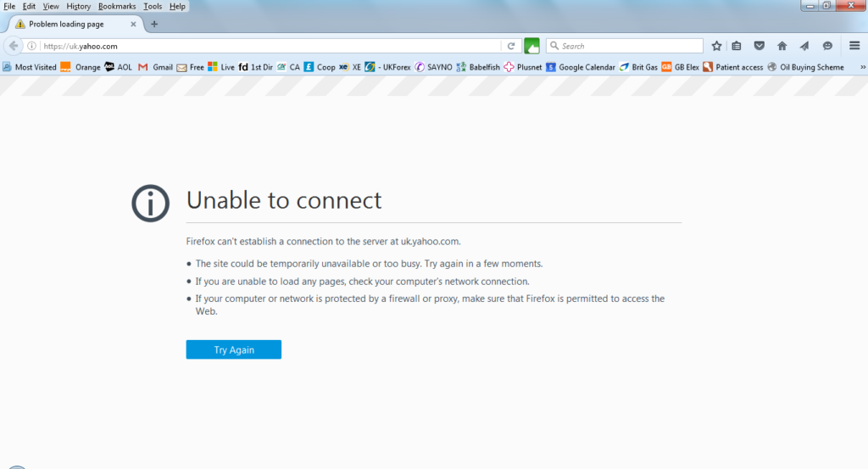Screen dimensions: 868x469
Task: Click bullet about firewall or proxy
Action: pos(430,304)
